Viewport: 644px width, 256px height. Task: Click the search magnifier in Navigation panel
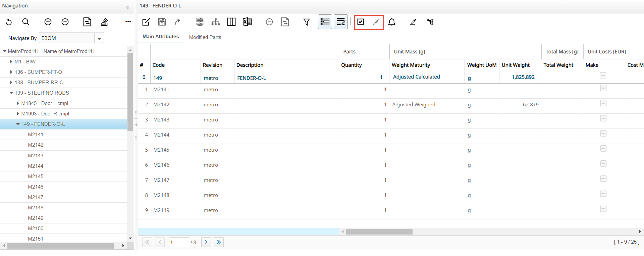[x=26, y=22]
